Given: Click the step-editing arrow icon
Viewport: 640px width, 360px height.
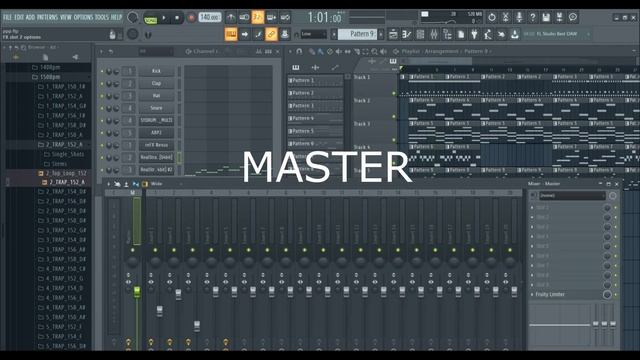Looking at the screenshot, I should (x=244, y=35).
